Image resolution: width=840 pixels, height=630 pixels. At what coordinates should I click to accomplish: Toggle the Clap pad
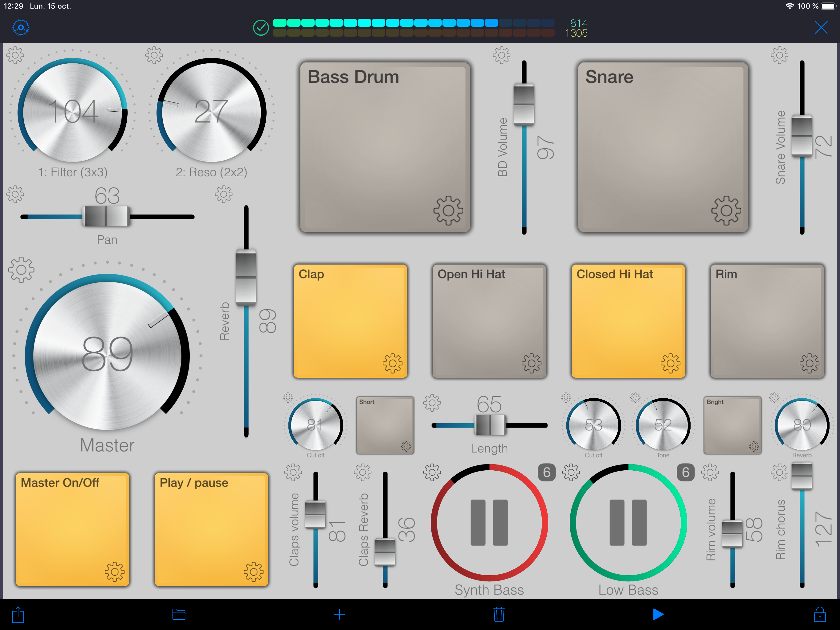[350, 321]
